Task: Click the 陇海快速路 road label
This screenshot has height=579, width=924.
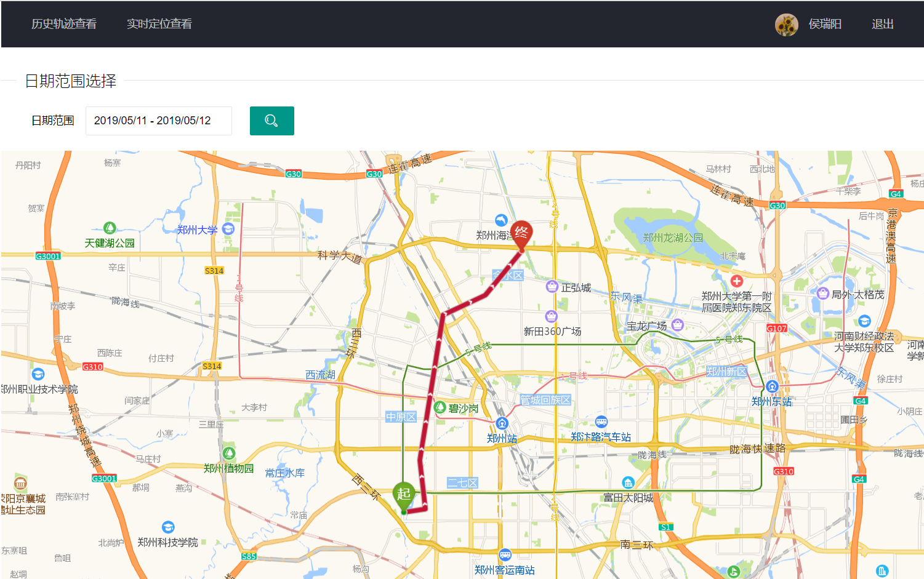Action: tap(758, 449)
